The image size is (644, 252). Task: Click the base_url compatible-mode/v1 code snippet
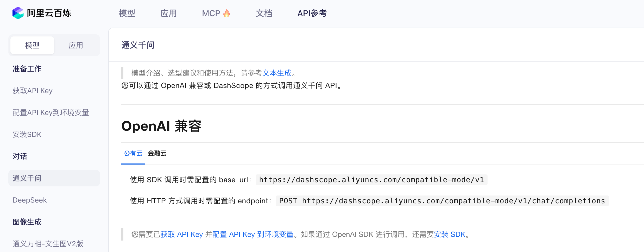point(371,180)
